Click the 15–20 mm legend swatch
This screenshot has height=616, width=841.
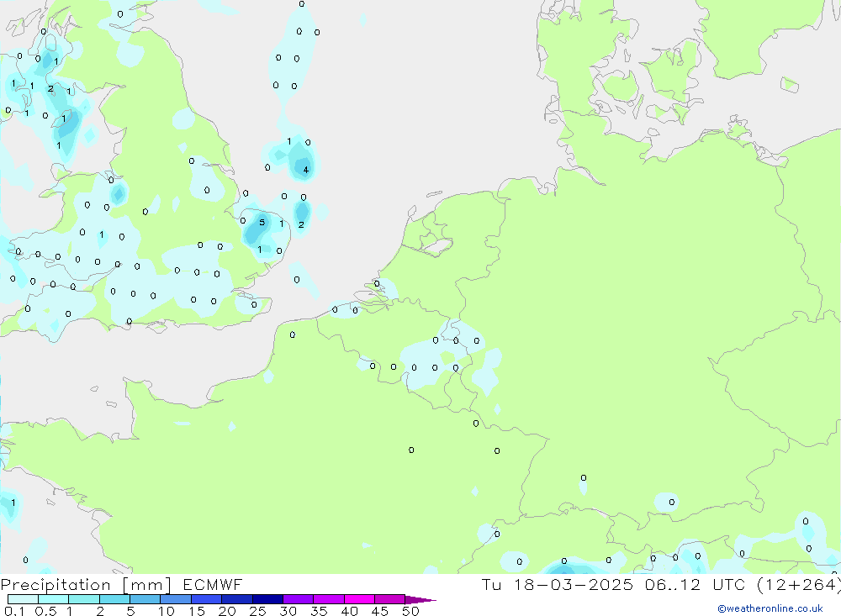pyautogui.click(x=207, y=599)
